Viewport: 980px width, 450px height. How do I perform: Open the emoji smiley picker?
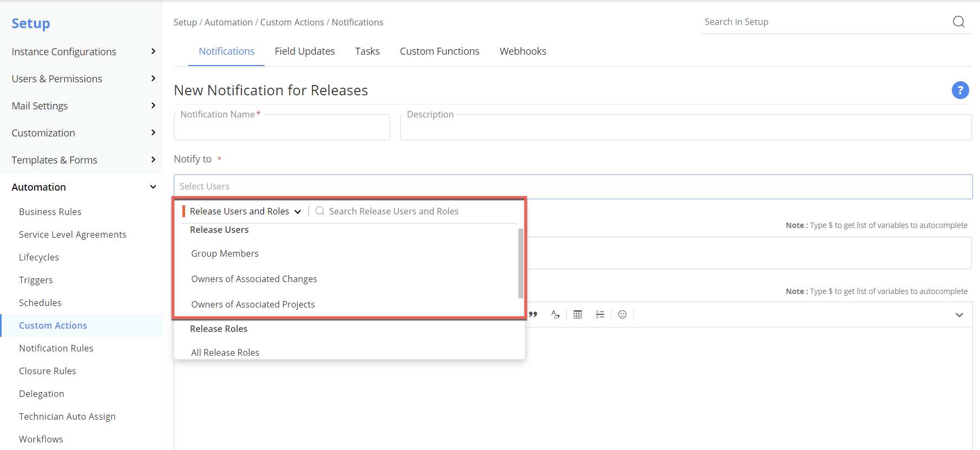pos(622,315)
